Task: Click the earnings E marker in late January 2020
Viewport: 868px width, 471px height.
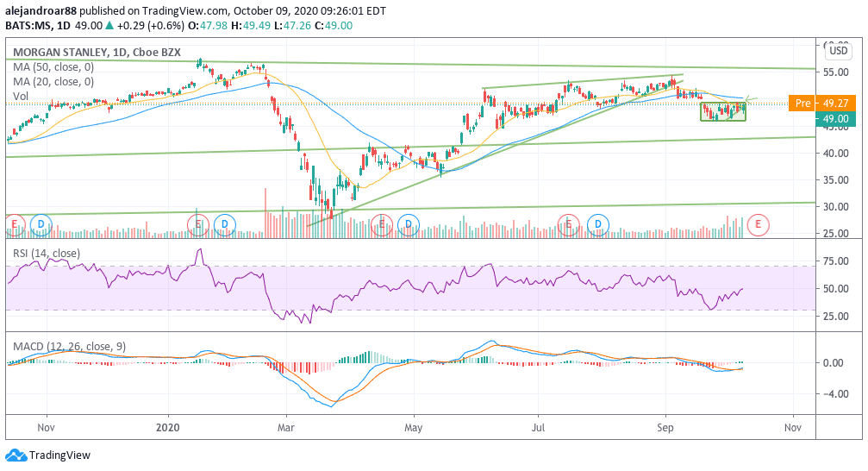Action: (x=197, y=225)
